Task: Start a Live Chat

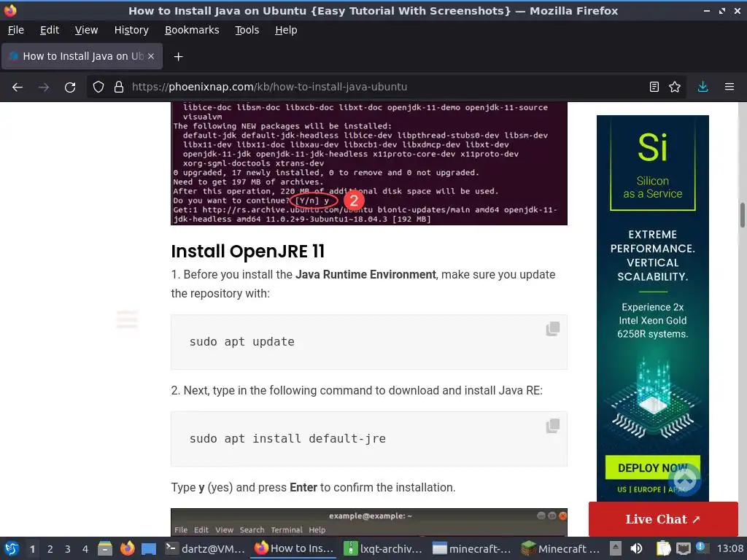Action: tap(662, 519)
